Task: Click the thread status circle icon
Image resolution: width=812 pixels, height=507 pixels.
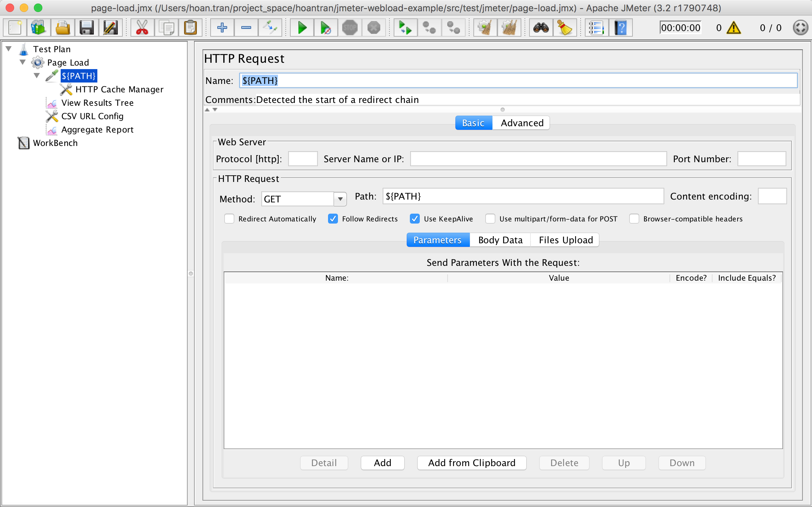Action: click(800, 28)
